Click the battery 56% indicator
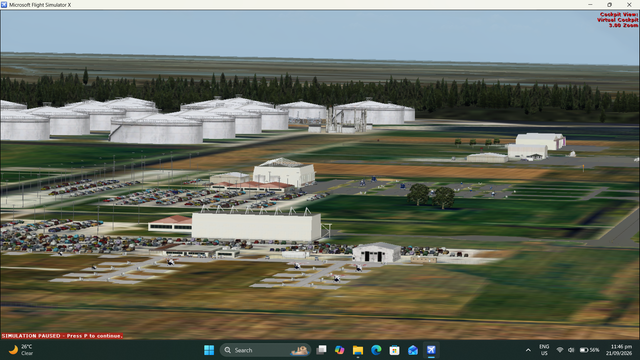The width and height of the screenshot is (640, 360). (x=590, y=350)
